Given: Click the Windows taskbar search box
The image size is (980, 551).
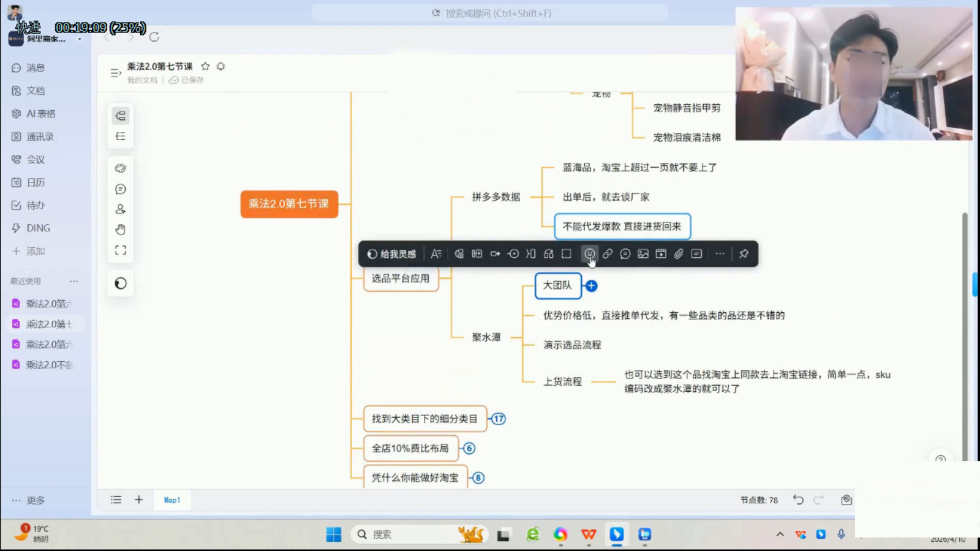Looking at the screenshot, I should tap(404, 534).
